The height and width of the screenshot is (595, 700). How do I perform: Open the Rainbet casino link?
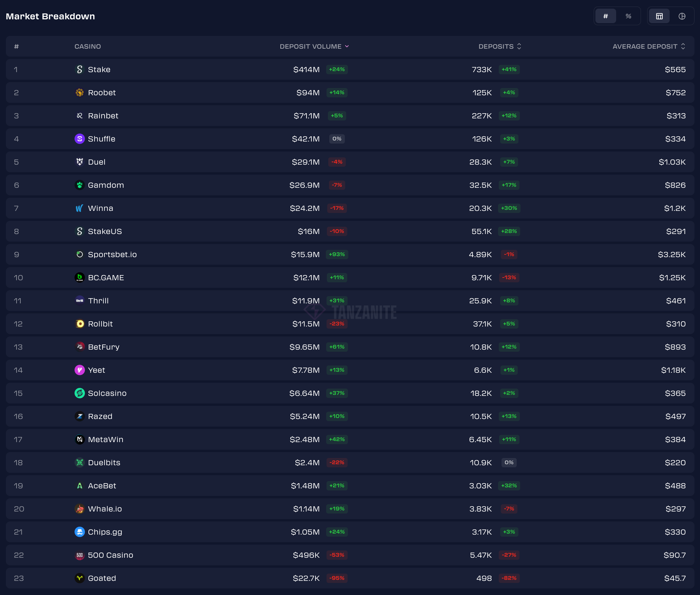pyautogui.click(x=103, y=116)
